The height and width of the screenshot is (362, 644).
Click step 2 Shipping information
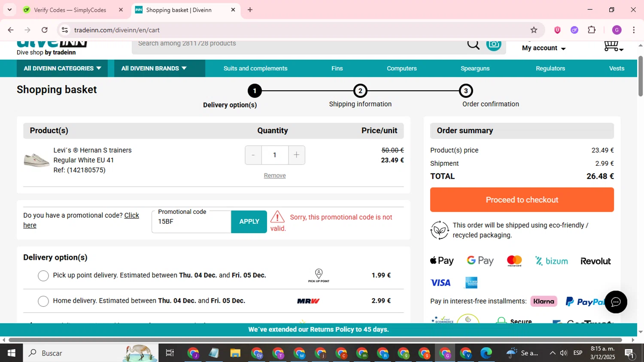coord(360,91)
